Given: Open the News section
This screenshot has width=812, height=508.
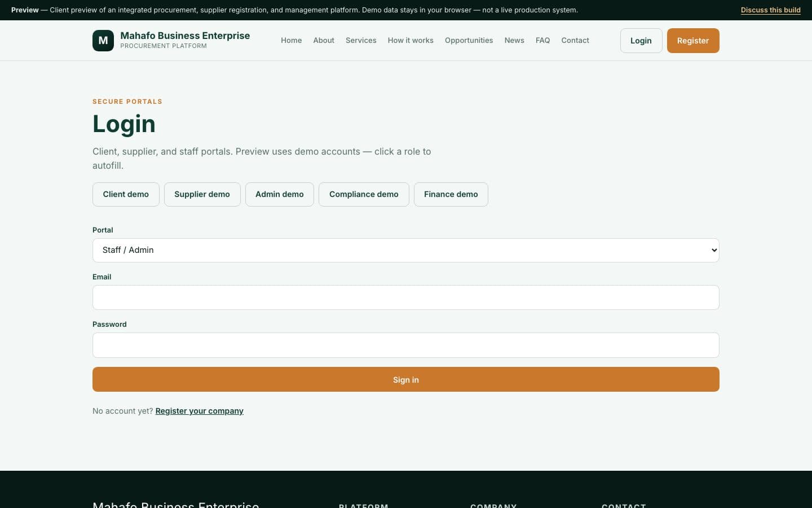Looking at the screenshot, I should 514,41.
